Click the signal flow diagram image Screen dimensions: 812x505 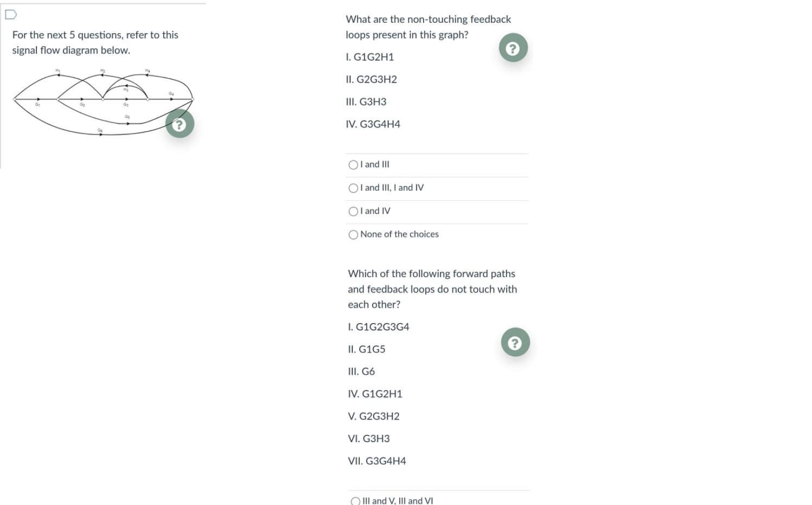103,101
